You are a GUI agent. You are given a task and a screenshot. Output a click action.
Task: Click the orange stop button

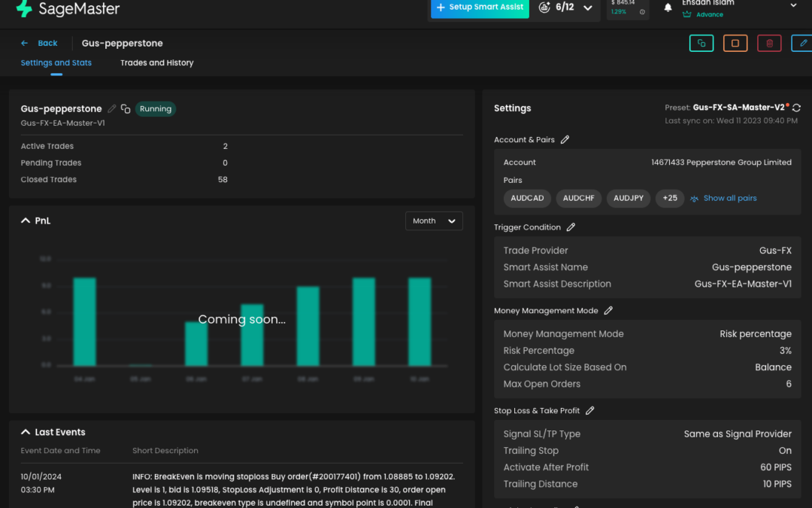(735, 44)
